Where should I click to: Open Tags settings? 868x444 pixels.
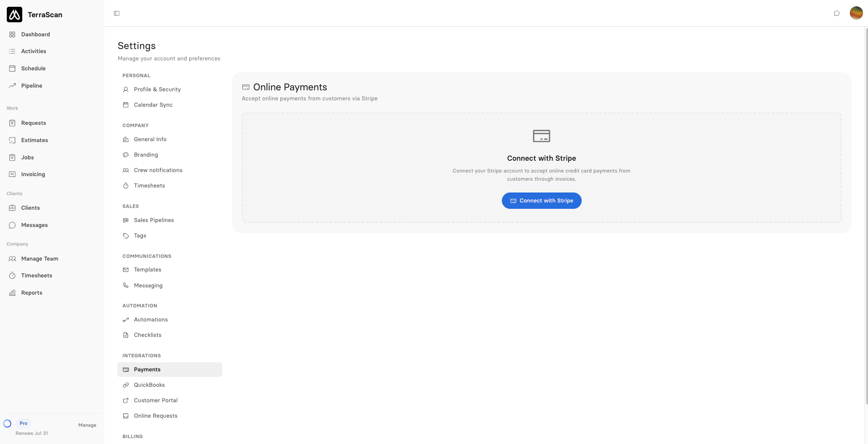[170, 236]
